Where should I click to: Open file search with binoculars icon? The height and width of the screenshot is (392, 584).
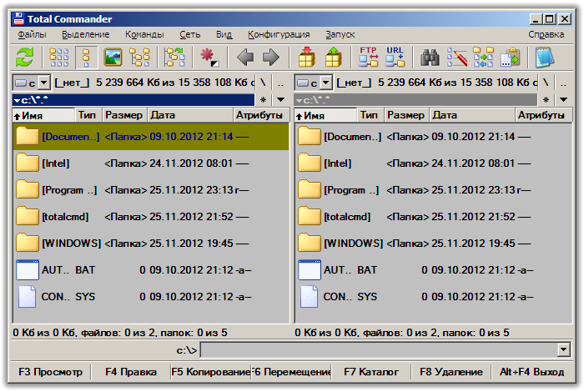430,58
